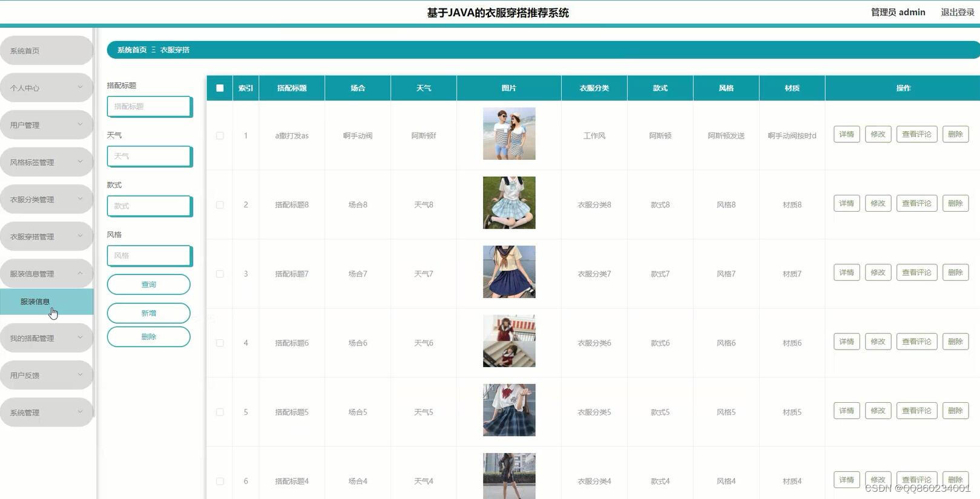Screen dimensions: 980x499
Task: Tick the checkbox for row 4
Action: (220, 343)
